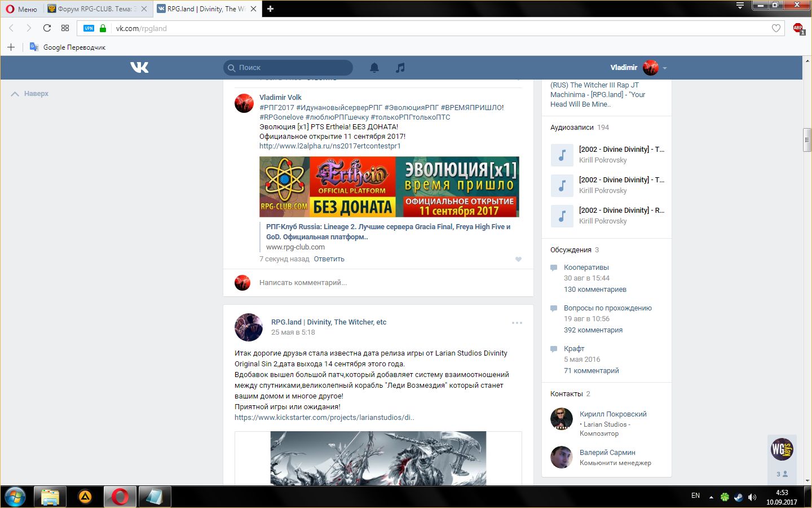The height and width of the screenshot is (508, 812).
Task: Open RPG.land community avatar on post
Action: [249, 327]
